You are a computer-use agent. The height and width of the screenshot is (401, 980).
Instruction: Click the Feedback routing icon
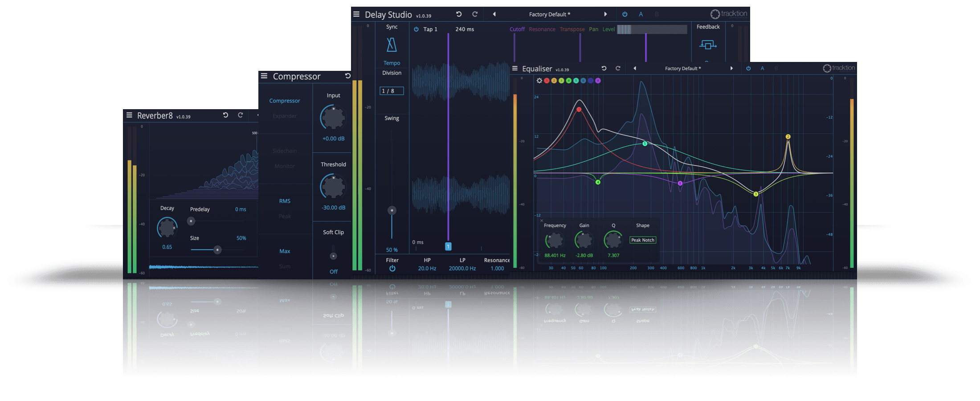pos(708,45)
